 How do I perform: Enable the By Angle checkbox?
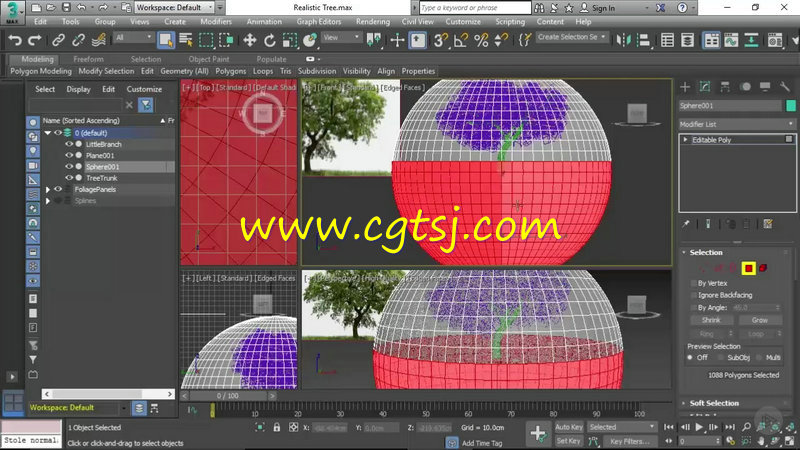pos(693,308)
